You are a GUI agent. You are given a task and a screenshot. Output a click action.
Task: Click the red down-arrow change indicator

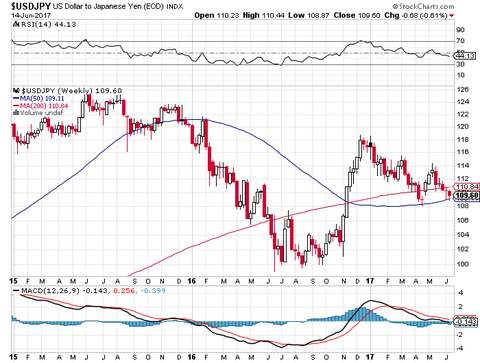(x=452, y=16)
